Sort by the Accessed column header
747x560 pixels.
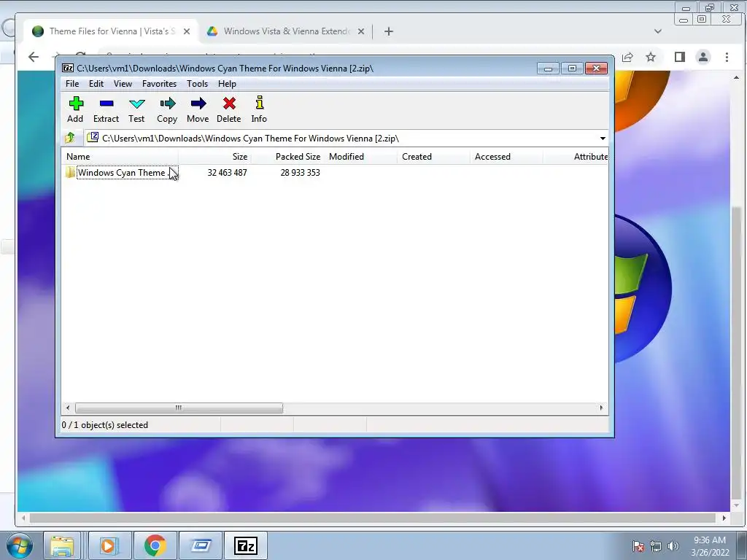(x=506, y=157)
